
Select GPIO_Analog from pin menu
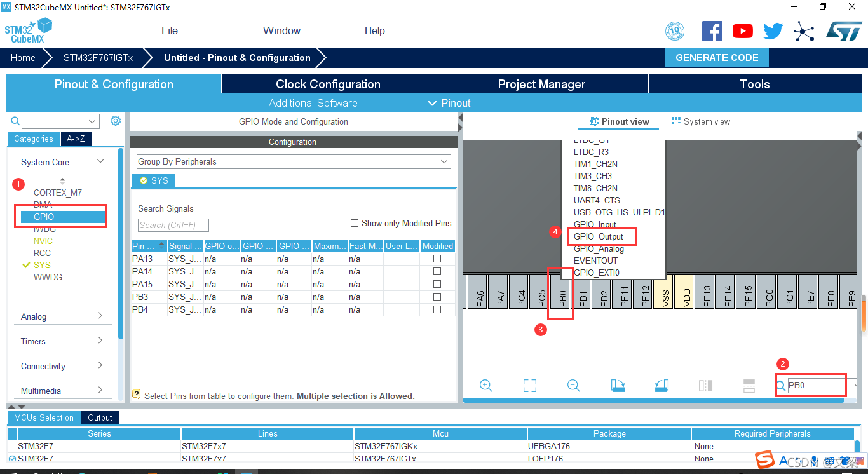(x=599, y=248)
